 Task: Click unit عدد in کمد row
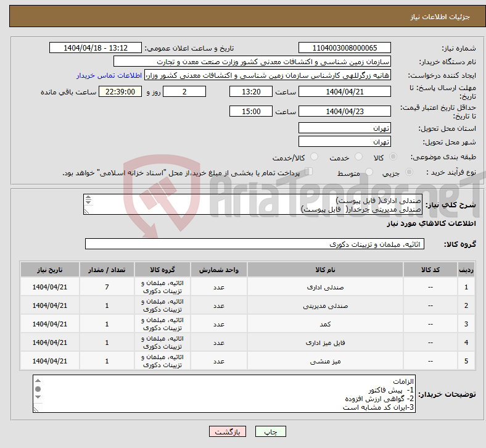(x=219, y=325)
